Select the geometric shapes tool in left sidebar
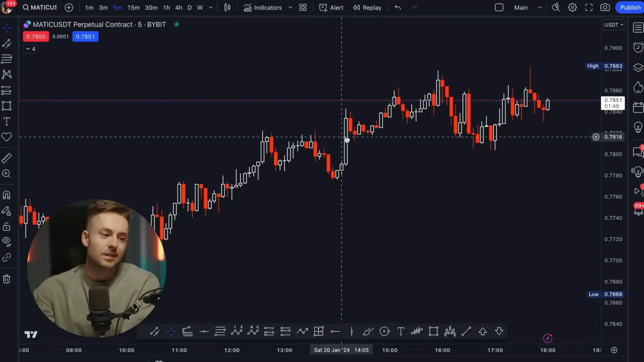 tap(7, 106)
